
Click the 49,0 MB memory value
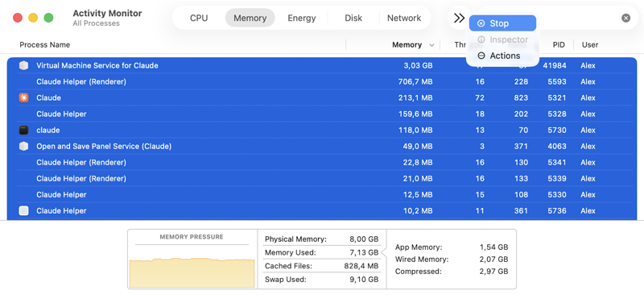click(x=418, y=146)
